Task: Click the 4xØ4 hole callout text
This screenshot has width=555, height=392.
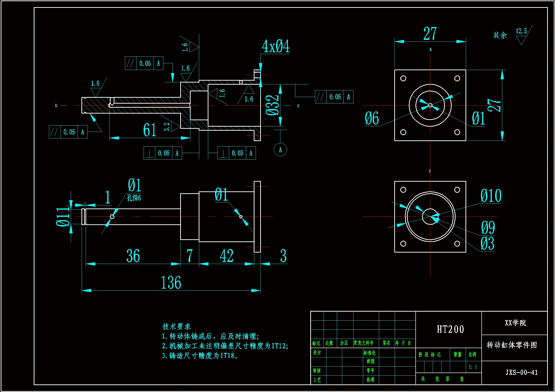Action: click(276, 46)
